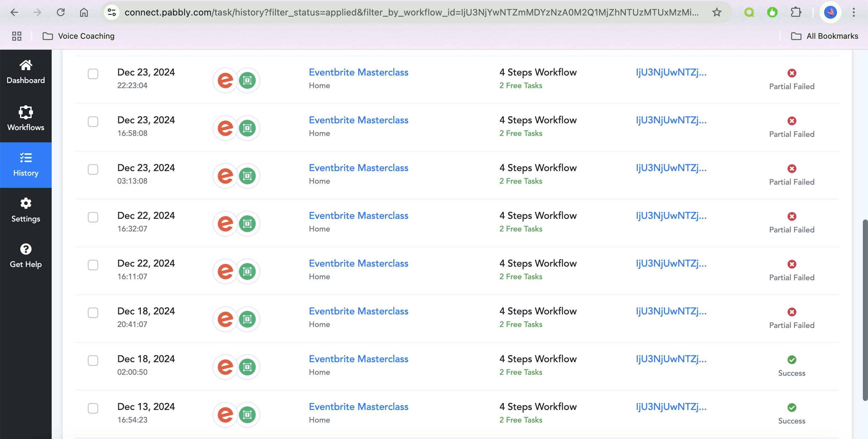Go back in the browser
868x439 pixels.
14,13
